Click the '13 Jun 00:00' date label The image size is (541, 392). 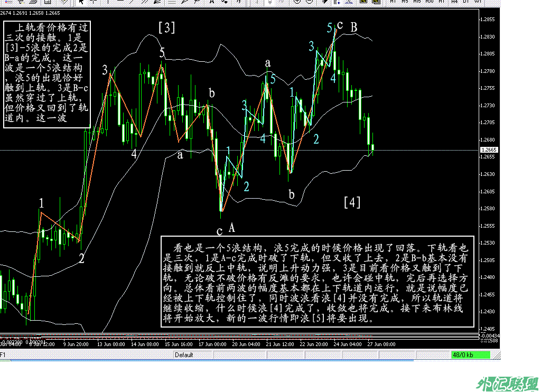click(x=111, y=344)
